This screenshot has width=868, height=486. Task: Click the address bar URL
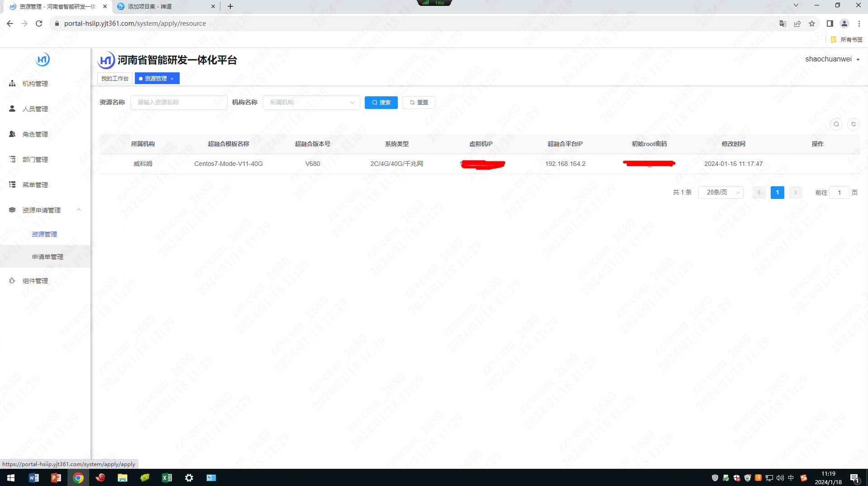point(135,24)
